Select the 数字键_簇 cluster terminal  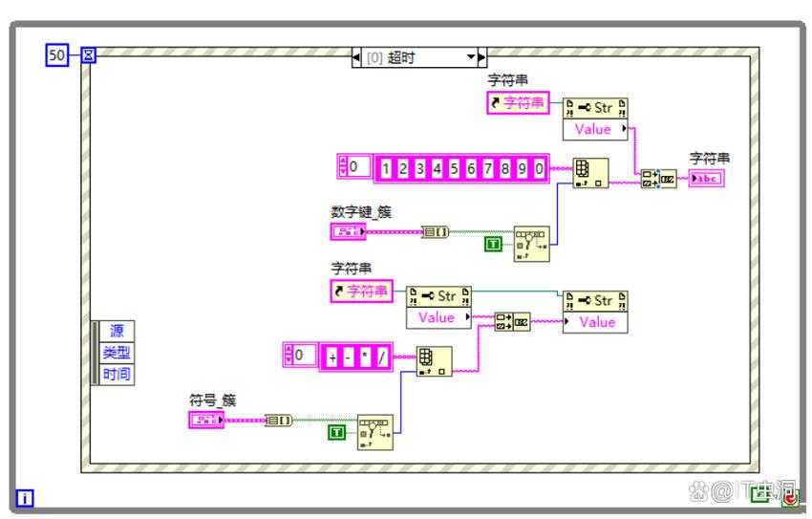[348, 231]
